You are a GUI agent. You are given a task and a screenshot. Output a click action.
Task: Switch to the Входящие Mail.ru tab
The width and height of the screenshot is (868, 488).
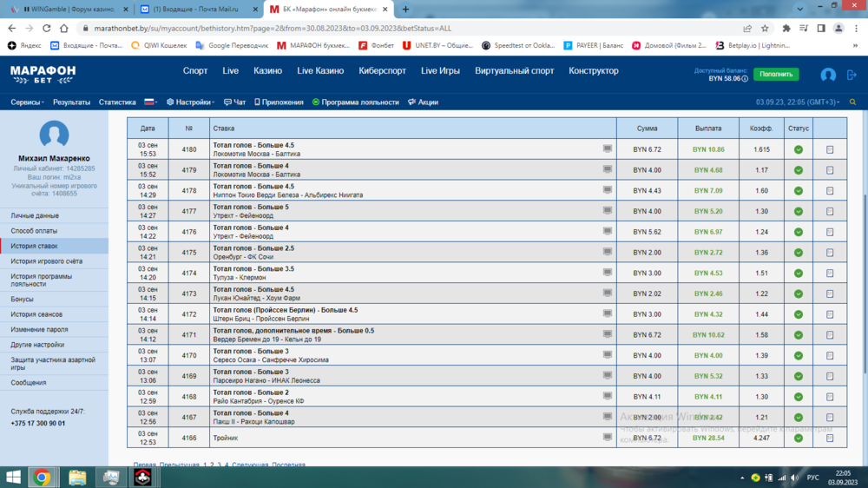point(195,9)
